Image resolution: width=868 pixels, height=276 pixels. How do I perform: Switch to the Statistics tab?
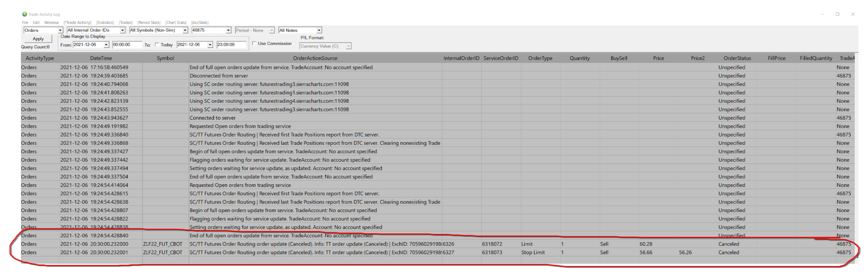pyautogui.click(x=105, y=23)
